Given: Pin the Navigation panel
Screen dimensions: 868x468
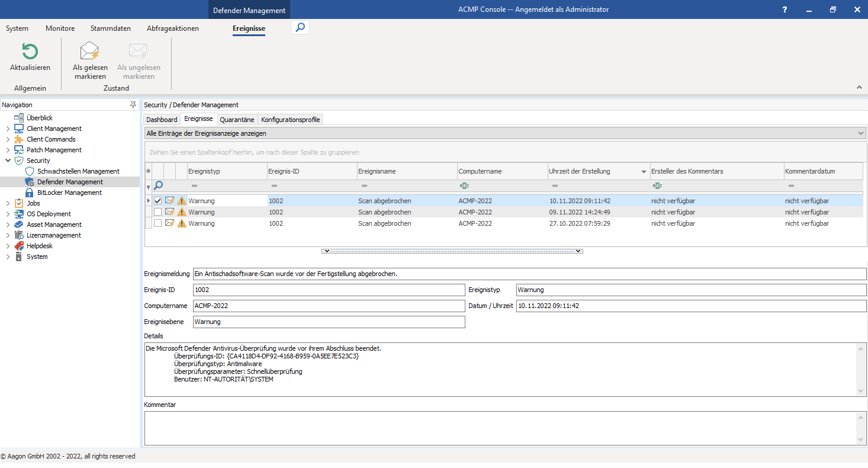Looking at the screenshot, I should 133,105.
